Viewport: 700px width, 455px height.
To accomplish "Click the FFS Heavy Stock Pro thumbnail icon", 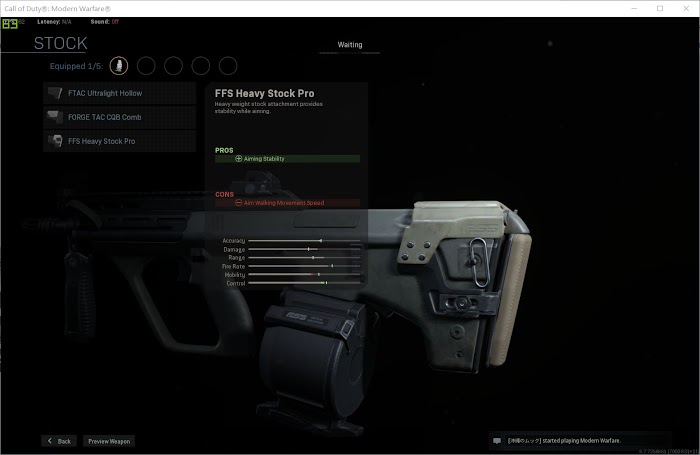I will click(55, 141).
